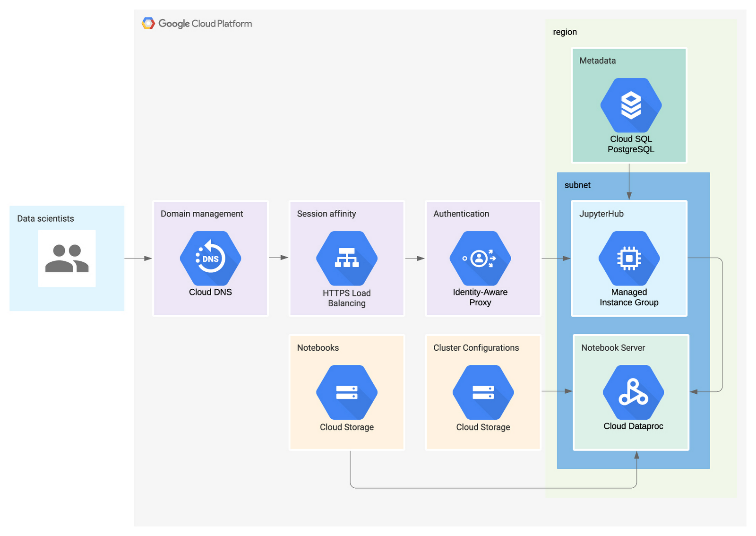The image size is (756, 536).
Task: Click the 'Identity-Aware Proxy' caption
Action: tap(480, 297)
